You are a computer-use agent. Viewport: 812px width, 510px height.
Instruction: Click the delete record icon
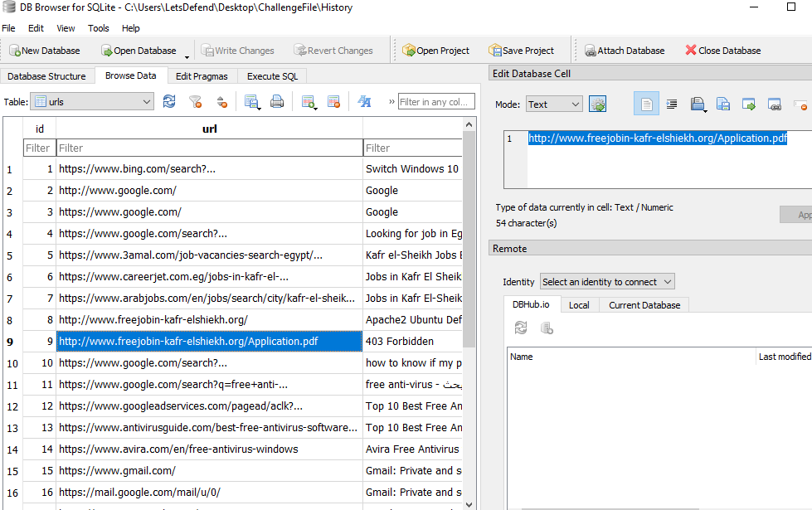(333, 102)
